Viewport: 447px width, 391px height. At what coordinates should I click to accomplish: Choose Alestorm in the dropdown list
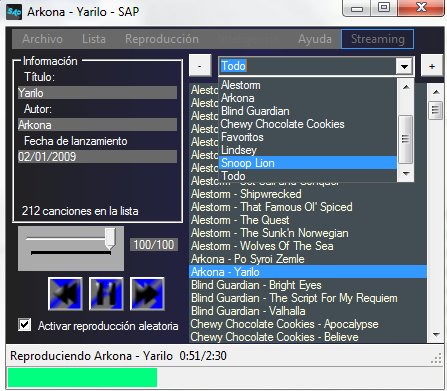click(x=308, y=85)
